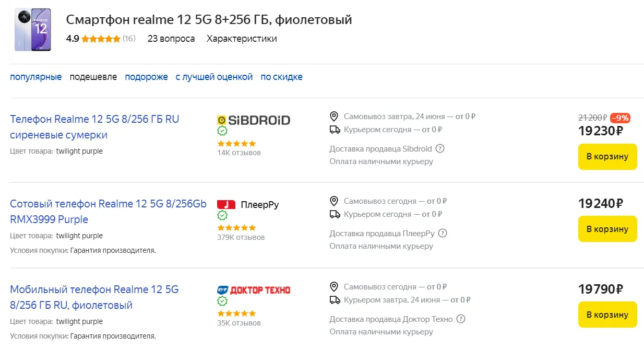Image resolution: width=644 pixels, height=348 pixels.
Task: Click the Доктор Техно verified seller checkmark badge
Action: 222,301
